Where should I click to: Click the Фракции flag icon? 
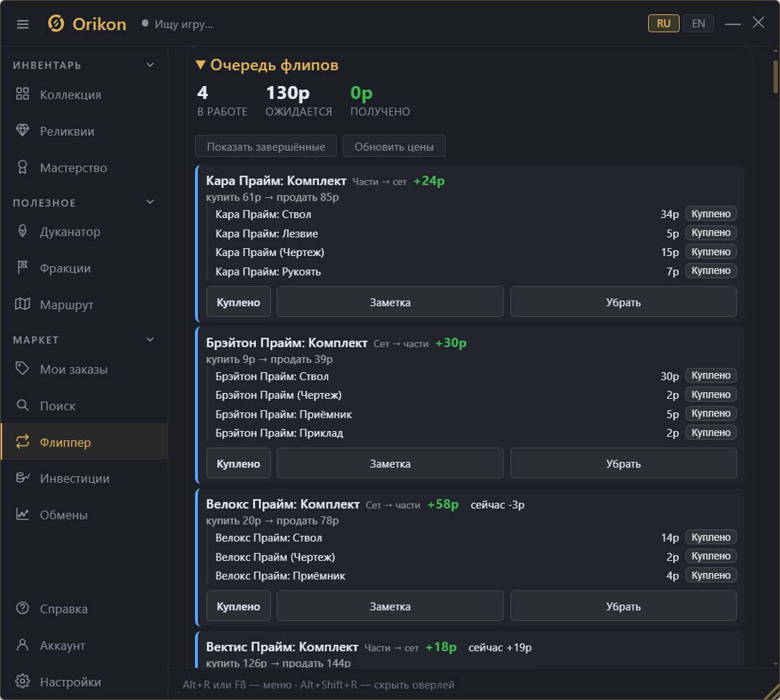point(22,268)
